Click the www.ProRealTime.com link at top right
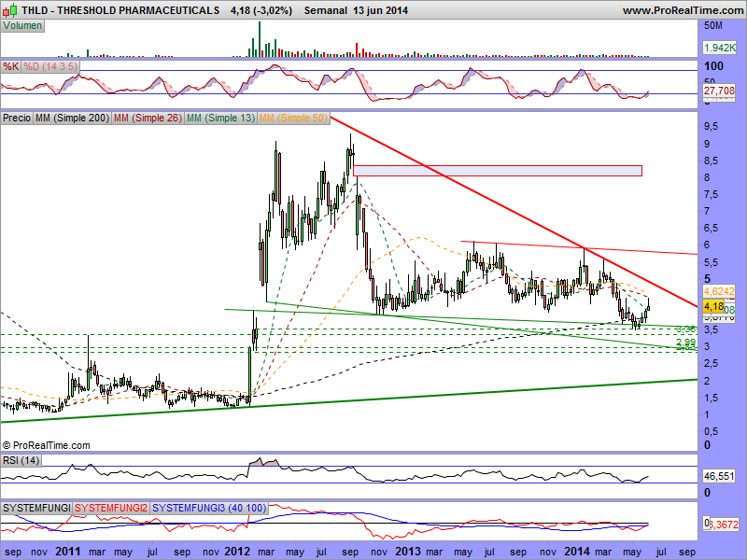 click(x=684, y=10)
